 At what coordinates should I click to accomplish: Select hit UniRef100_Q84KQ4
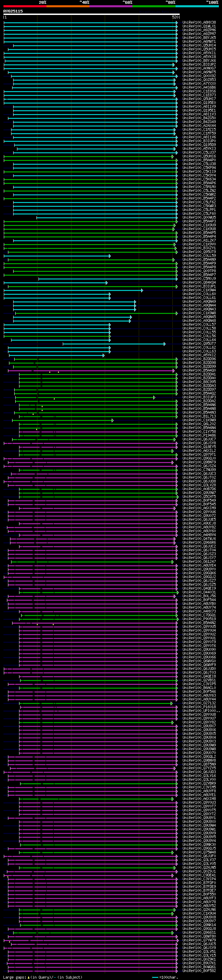coord(199,282)
